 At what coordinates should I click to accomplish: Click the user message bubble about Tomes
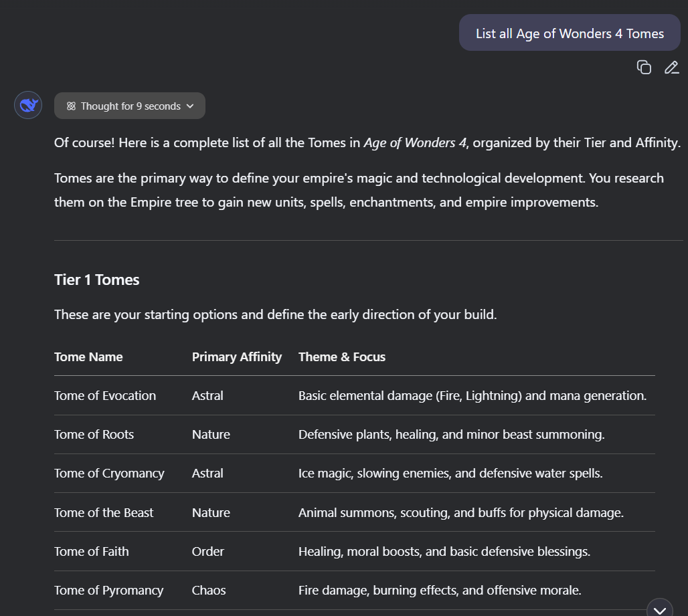pos(570,33)
